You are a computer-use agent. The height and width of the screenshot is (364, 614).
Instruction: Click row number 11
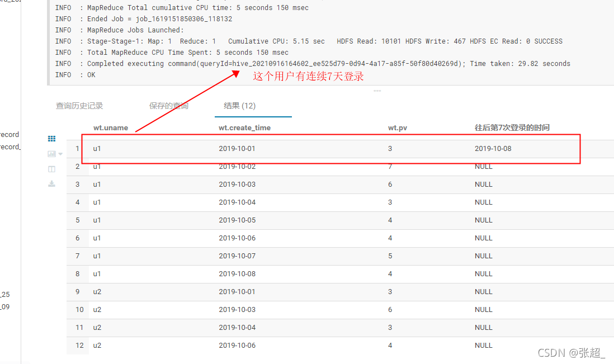(79, 328)
